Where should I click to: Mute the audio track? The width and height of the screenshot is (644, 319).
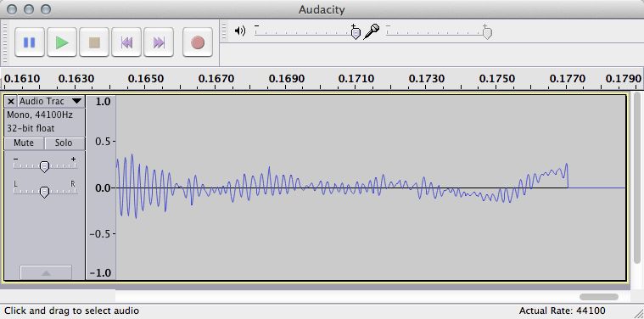click(x=24, y=143)
